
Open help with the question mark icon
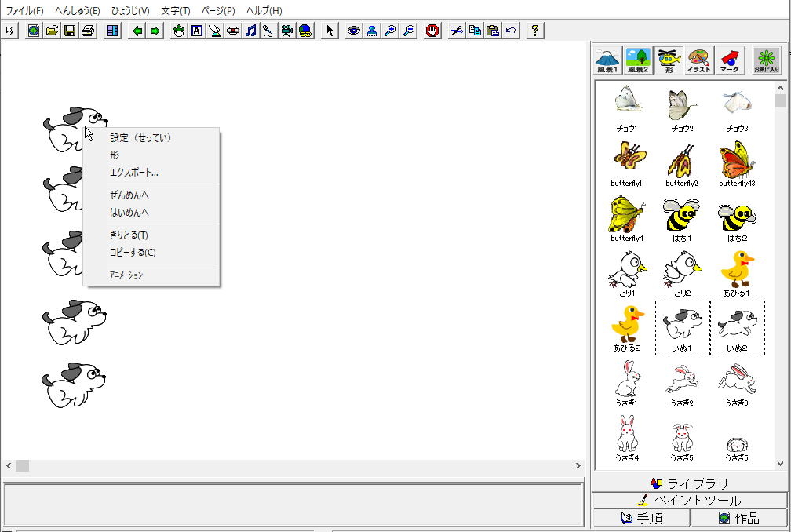[534, 31]
